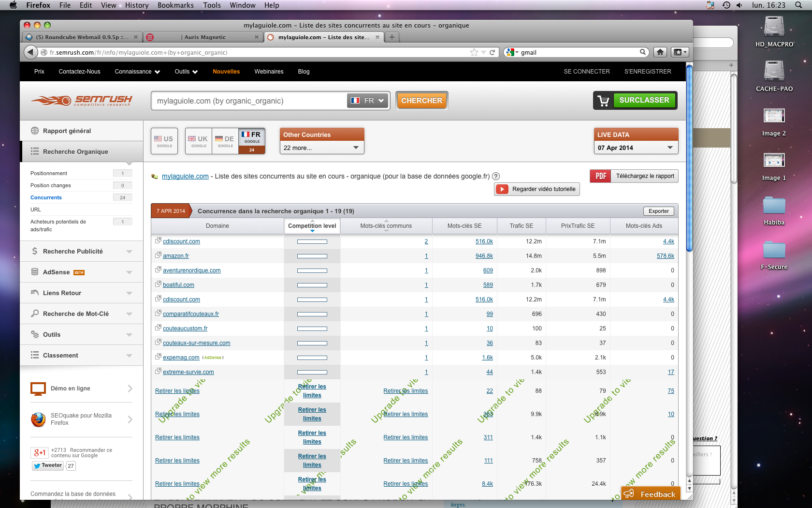Open Nouvelles in top navigation
Screen dimensions: 812x508
tap(226, 72)
